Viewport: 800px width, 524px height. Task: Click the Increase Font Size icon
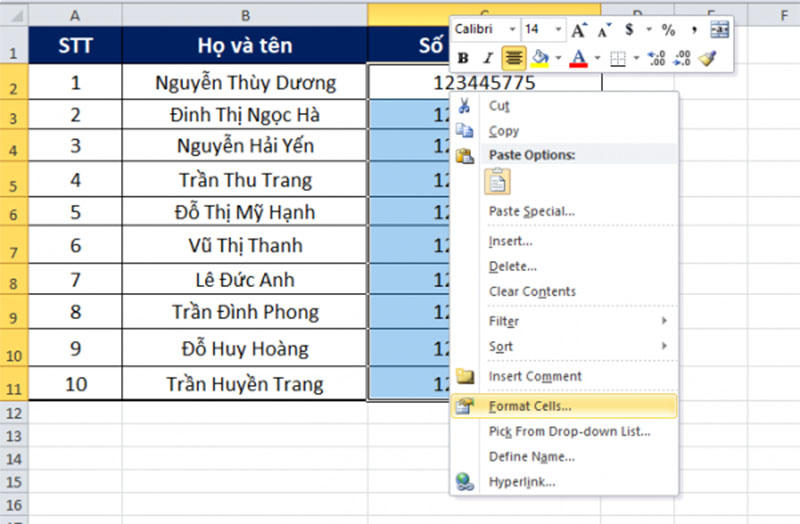point(579,30)
